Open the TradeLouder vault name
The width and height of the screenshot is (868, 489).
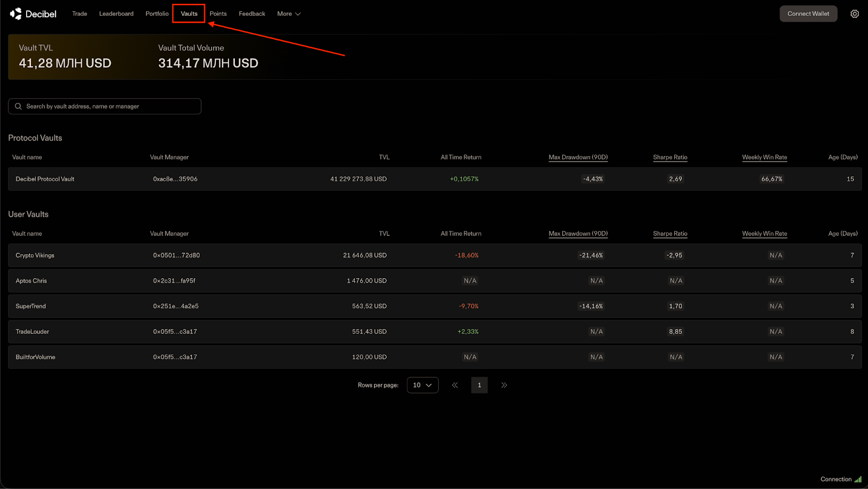tap(32, 332)
